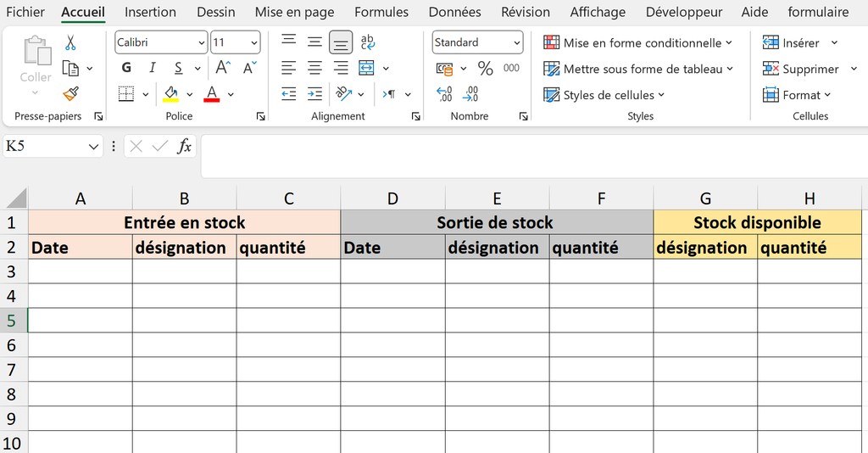The image size is (868, 453).
Task: Toggle wrap text (ab icon)
Action: tap(367, 42)
